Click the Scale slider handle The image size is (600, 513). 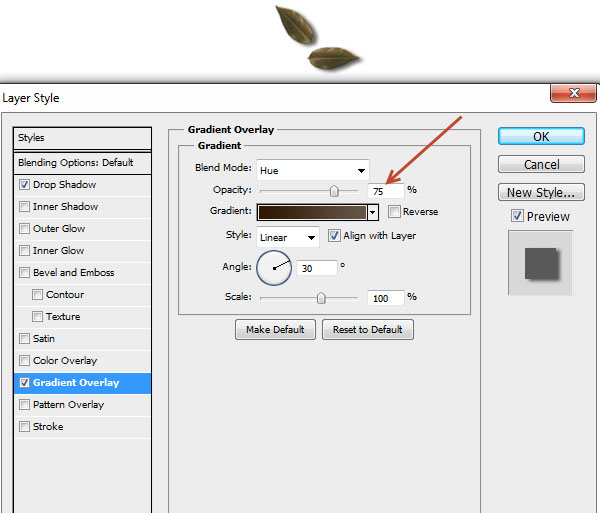point(321,298)
